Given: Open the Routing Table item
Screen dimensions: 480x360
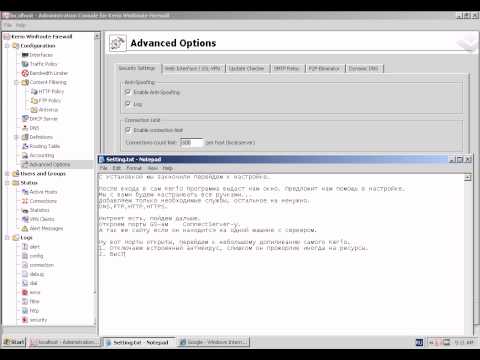Looking at the screenshot, I should point(41,146).
